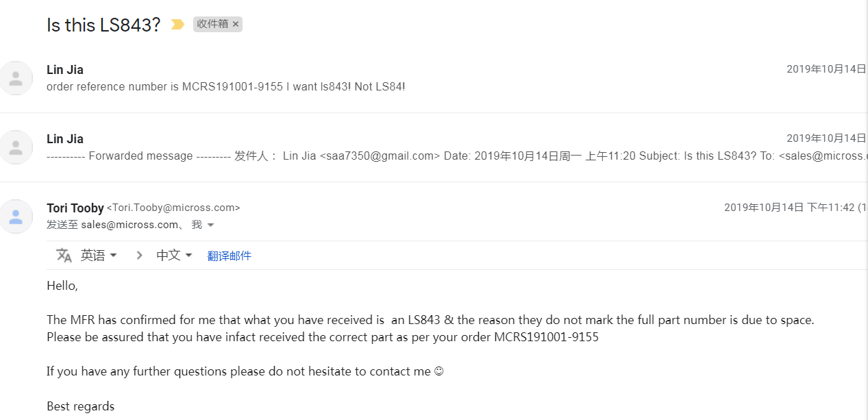868x420 pixels.
Task: Remove the 收件箱 label with its x
Action: click(x=236, y=24)
